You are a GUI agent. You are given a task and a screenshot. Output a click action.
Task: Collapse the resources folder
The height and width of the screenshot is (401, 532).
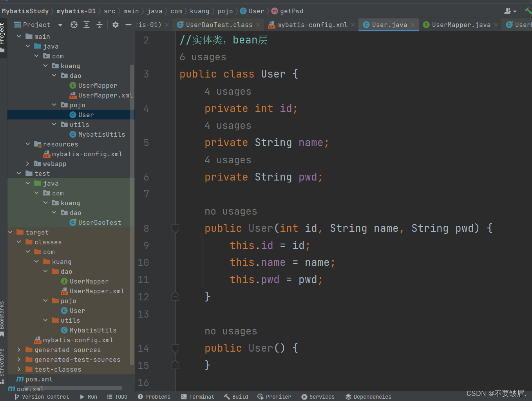click(27, 144)
